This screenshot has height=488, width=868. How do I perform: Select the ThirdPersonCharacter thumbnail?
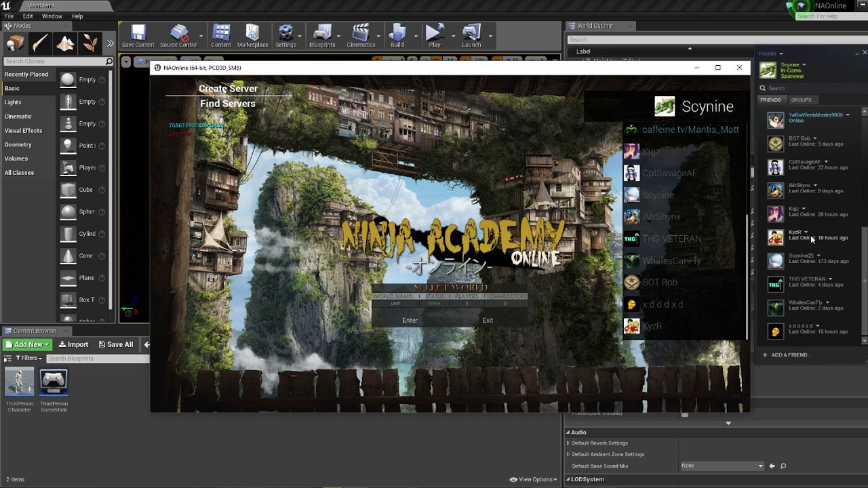pyautogui.click(x=19, y=383)
